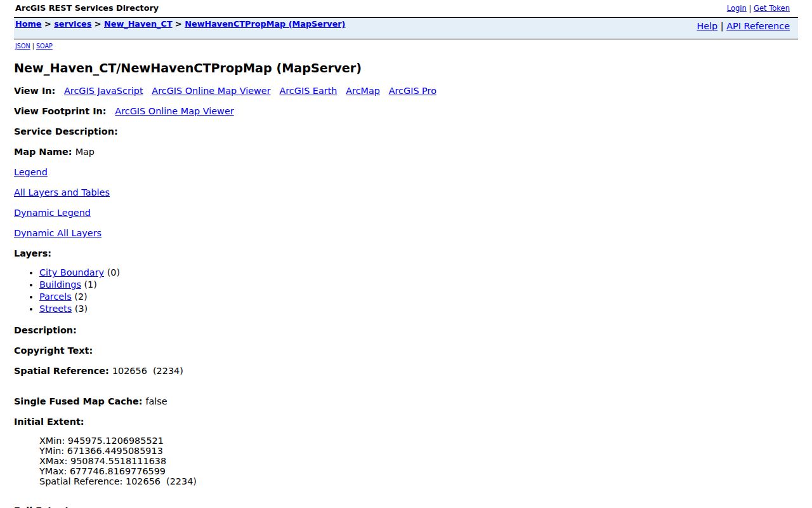Open ArcGIS Online Map Viewer in View In row
Image resolution: width=812 pixels, height=508 pixels.
[x=211, y=91]
